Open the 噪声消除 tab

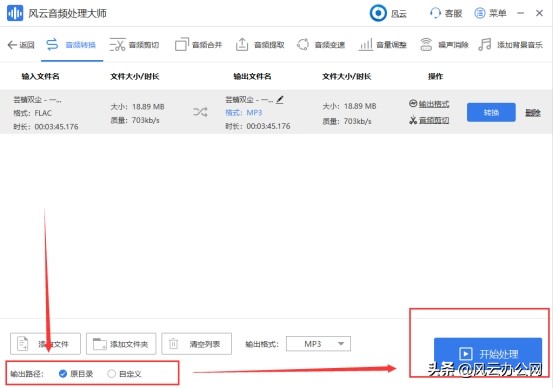click(444, 45)
